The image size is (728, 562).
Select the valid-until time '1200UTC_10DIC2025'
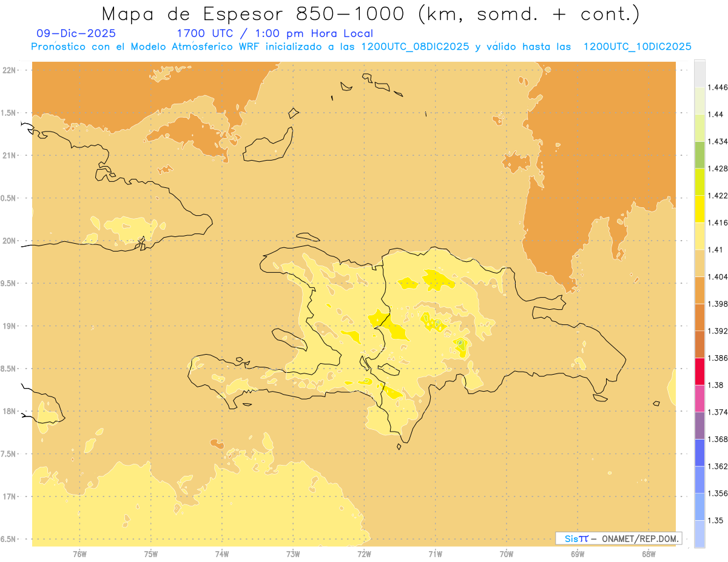pyautogui.click(x=637, y=47)
